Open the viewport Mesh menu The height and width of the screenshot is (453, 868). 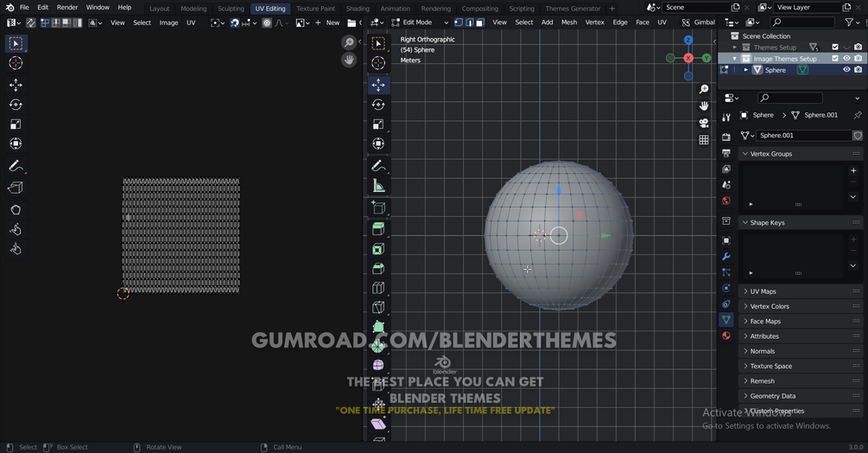569,22
